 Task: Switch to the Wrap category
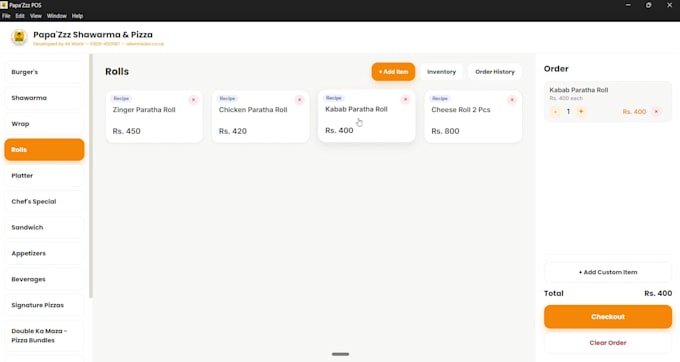[44, 124]
